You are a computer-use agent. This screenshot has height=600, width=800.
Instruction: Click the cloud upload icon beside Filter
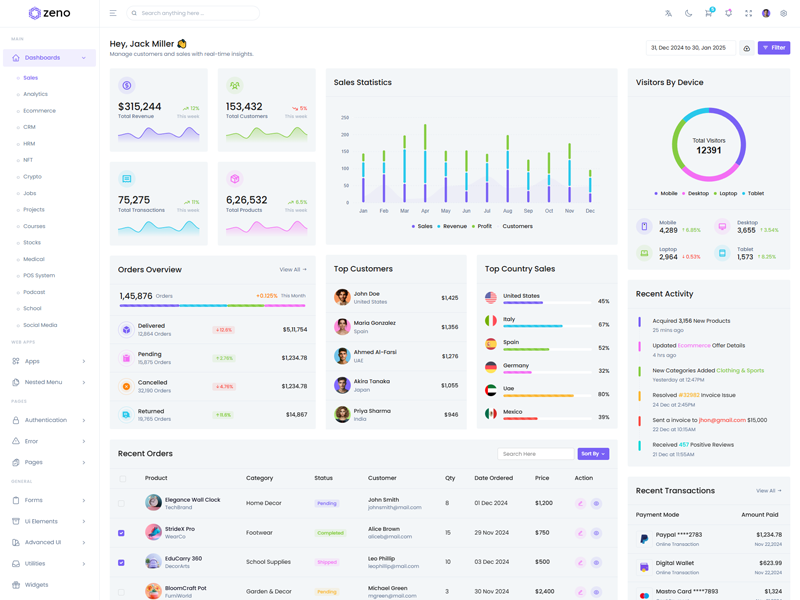pyautogui.click(x=746, y=48)
